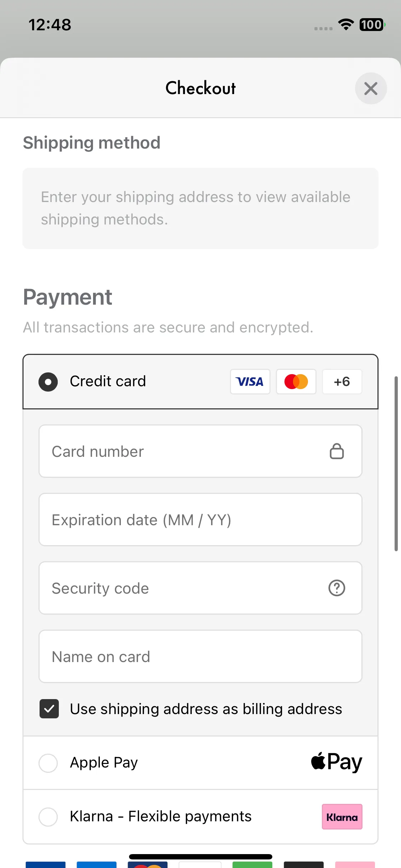This screenshot has height=868, width=401.
Task: Tap the Visa card logo
Action: pos(250,382)
